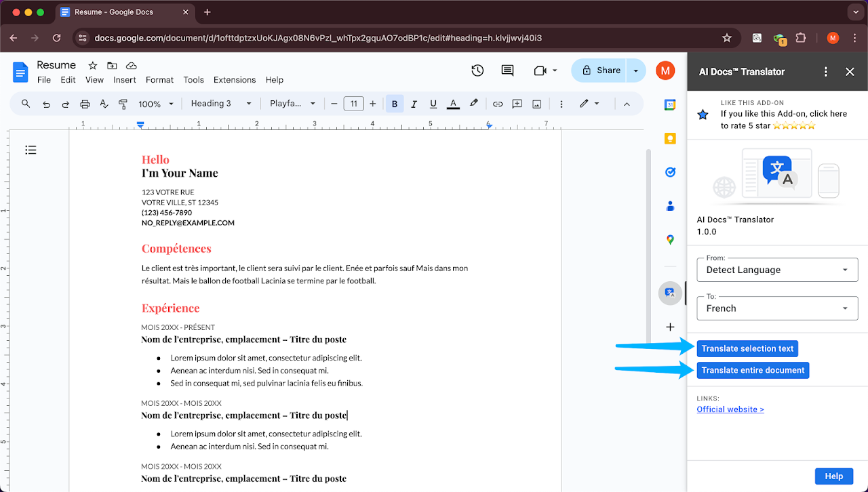This screenshot has height=492, width=868.
Task: Activate the paint format tool
Action: [x=123, y=104]
